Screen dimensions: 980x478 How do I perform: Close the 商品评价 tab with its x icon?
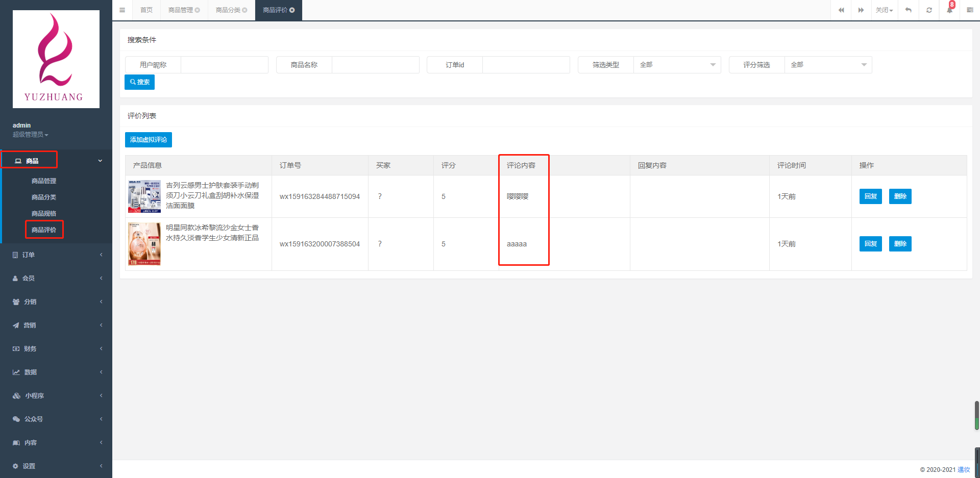click(x=292, y=10)
